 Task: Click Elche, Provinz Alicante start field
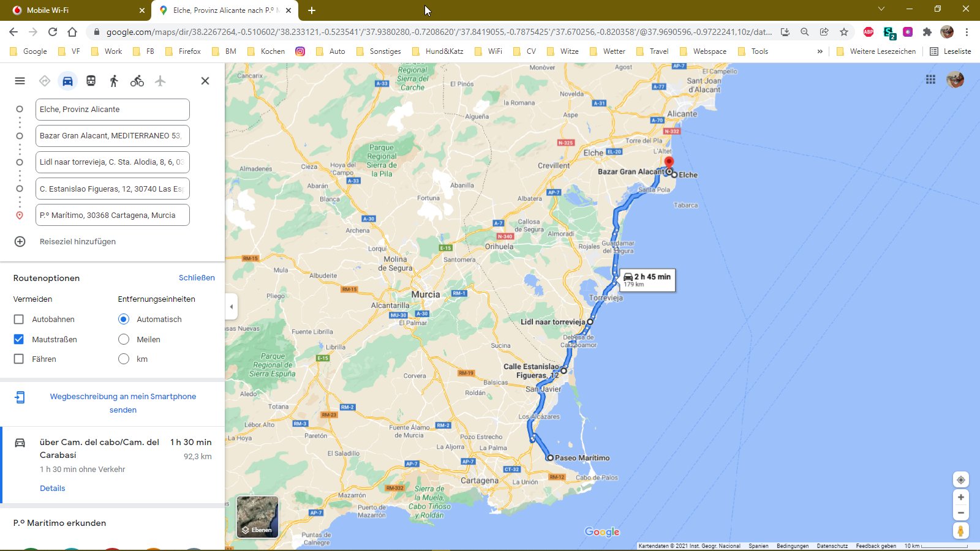(113, 110)
